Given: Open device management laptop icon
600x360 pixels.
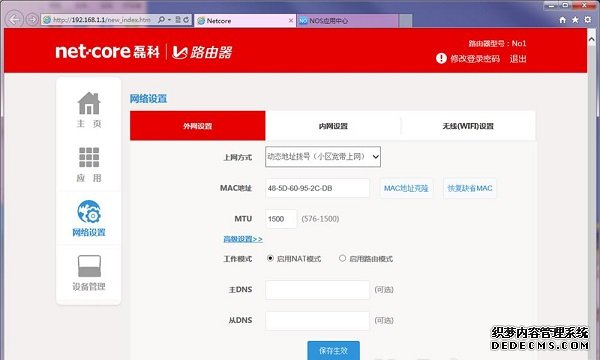Looking at the screenshot, I should [x=89, y=266].
